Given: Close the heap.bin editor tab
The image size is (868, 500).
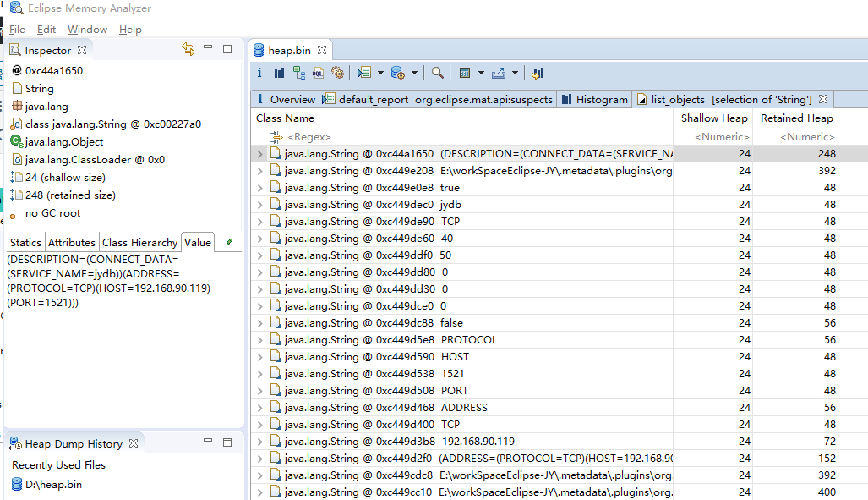Looking at the screenshot, I should [322, 51].
